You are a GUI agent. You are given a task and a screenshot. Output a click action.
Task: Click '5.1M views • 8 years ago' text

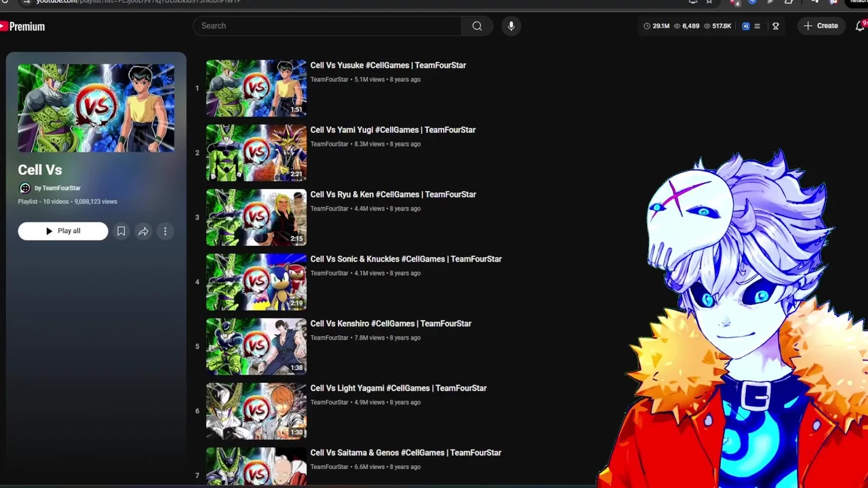[x=387, y=79]
